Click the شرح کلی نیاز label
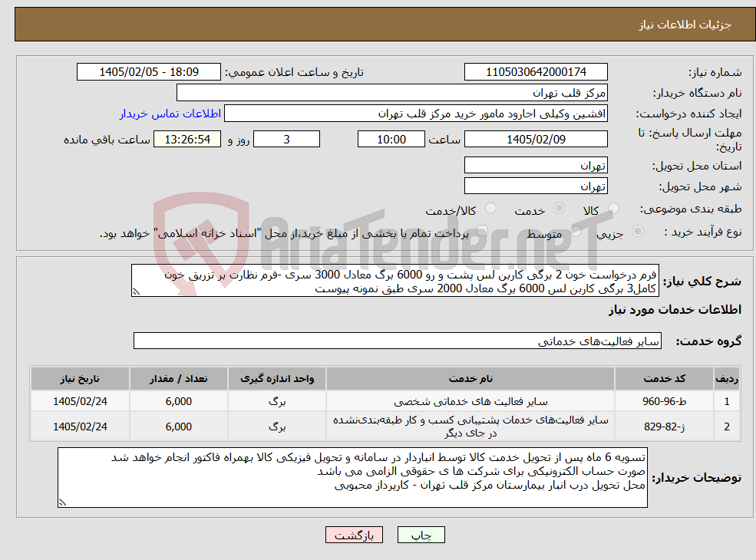 click(x=702, y=281)
